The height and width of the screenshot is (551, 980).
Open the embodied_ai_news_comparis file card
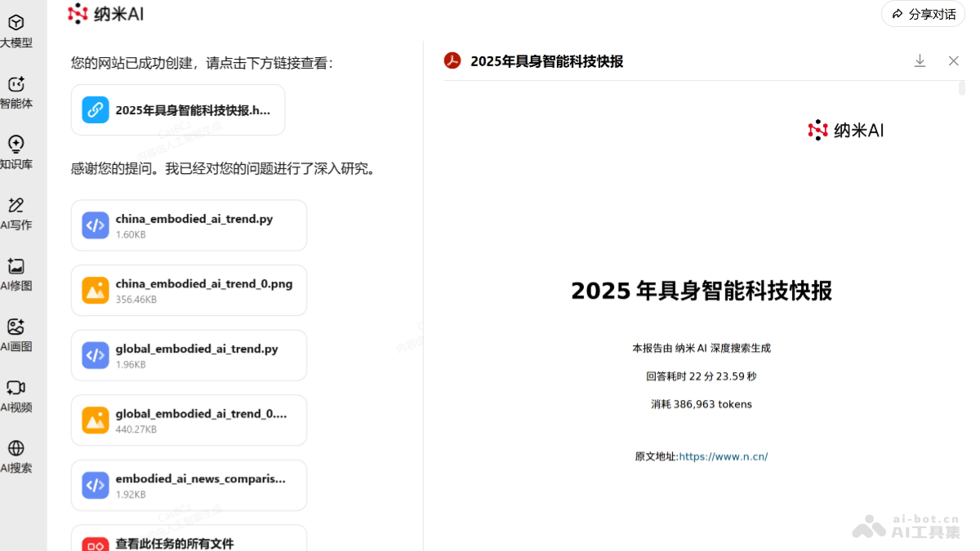(x=189, y=485)
